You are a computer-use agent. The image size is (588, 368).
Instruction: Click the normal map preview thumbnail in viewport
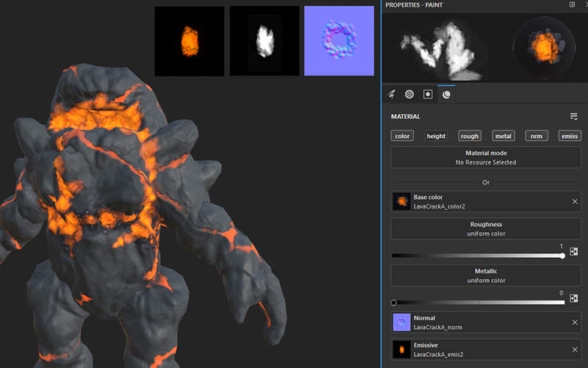tap(339, 40)
